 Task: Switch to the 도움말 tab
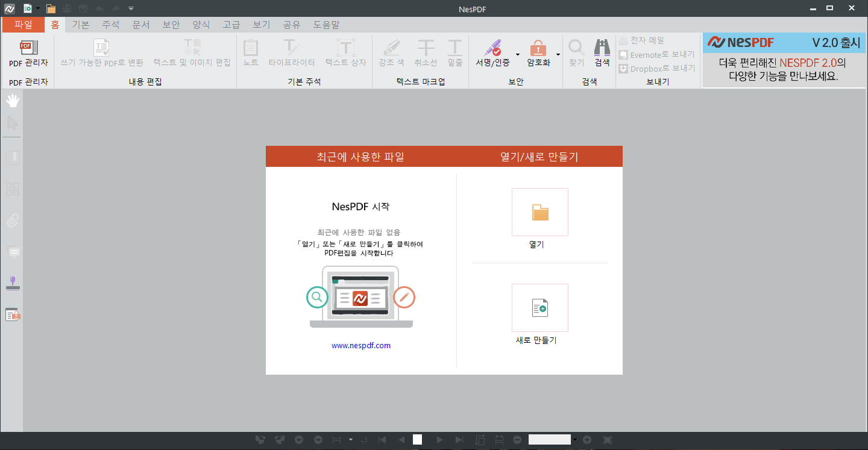(326, 25)
